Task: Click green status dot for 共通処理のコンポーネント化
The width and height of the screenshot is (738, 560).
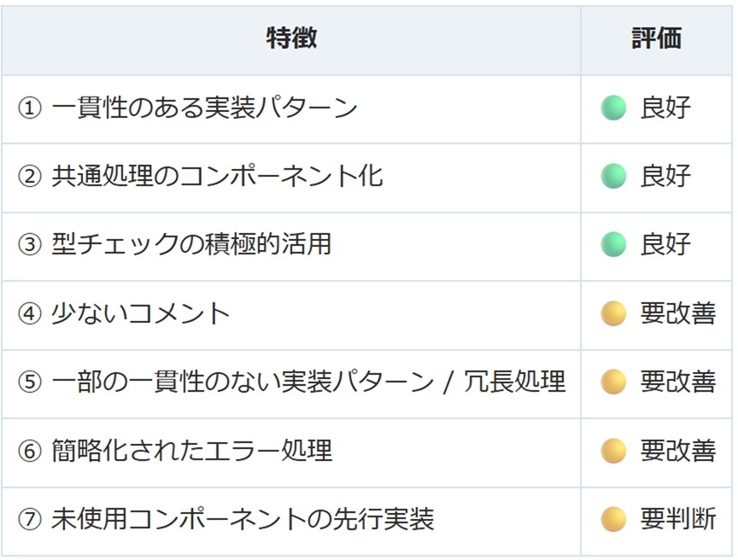Action: 613,176
